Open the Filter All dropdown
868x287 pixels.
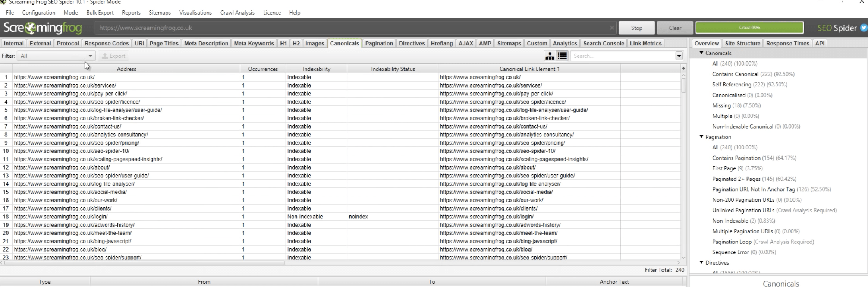[x=56, y=56]
